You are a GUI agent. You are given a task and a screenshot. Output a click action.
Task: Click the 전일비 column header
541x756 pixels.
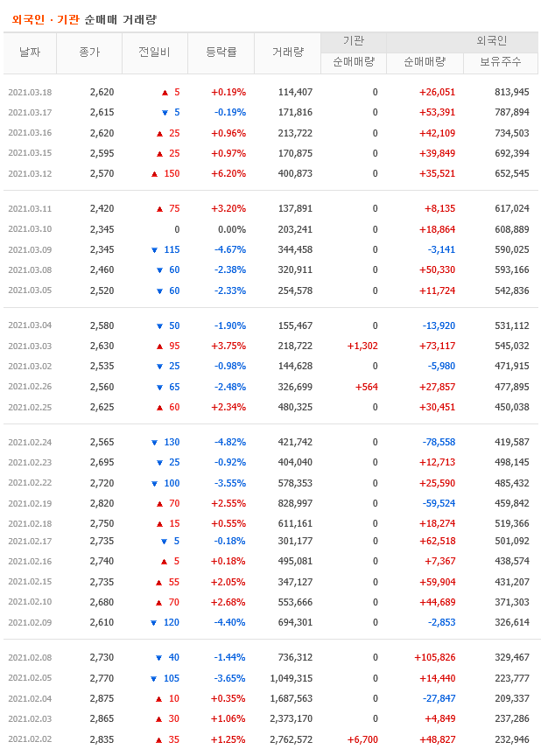155,52
